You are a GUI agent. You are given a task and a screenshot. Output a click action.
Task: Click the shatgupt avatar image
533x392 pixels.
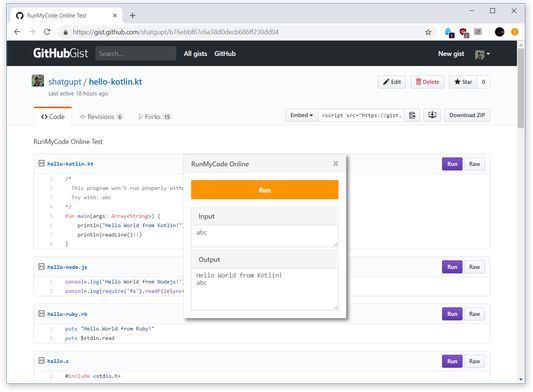[38, 81]
